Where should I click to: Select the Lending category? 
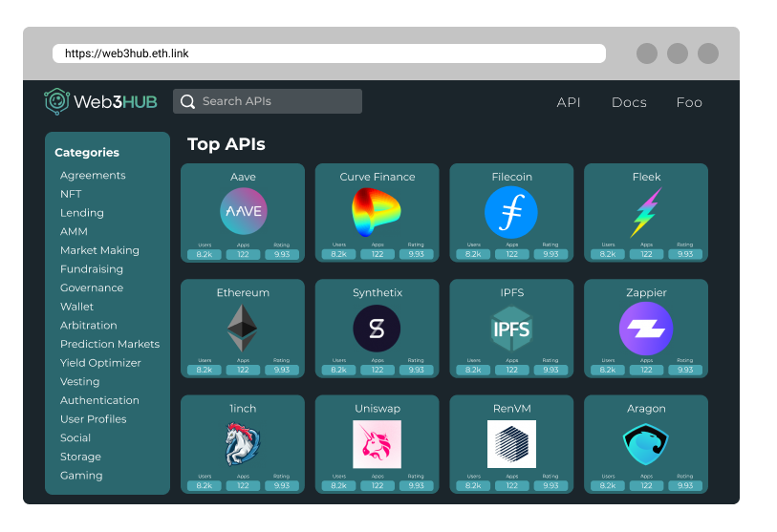[82, 213]
